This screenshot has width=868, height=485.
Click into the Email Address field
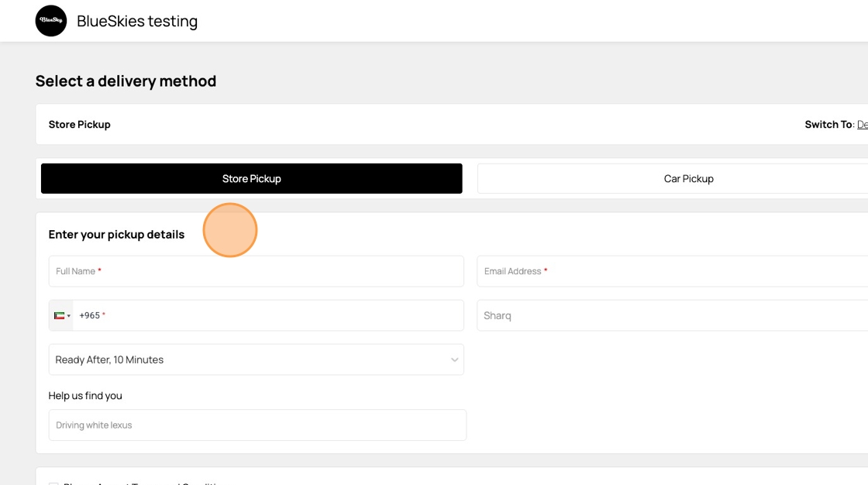click(671, 271)
